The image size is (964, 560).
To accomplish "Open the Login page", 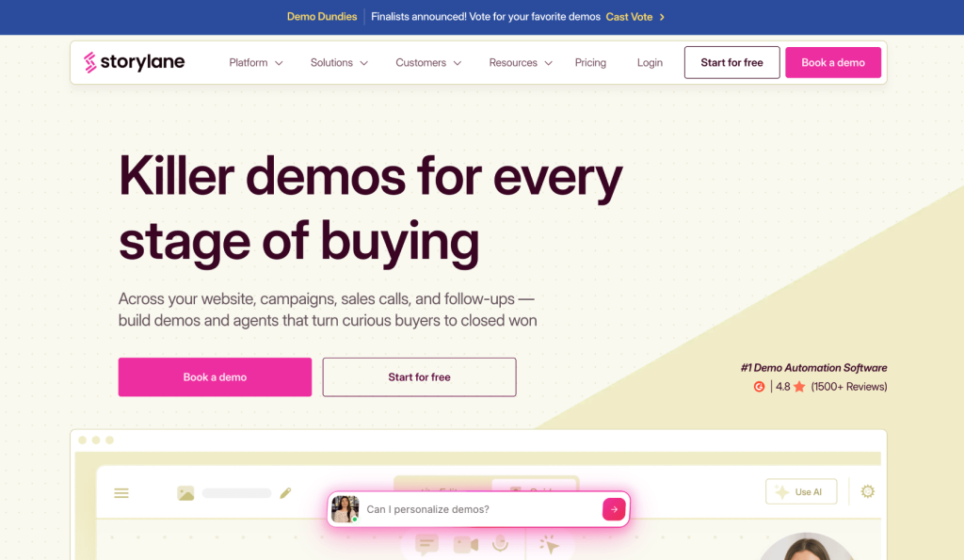I will pos(650,63).
